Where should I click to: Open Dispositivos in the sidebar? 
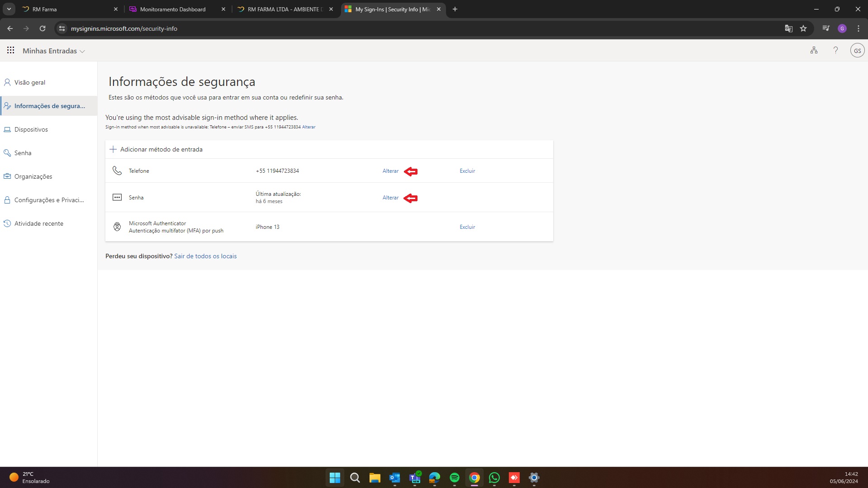[x=31, y=129]
